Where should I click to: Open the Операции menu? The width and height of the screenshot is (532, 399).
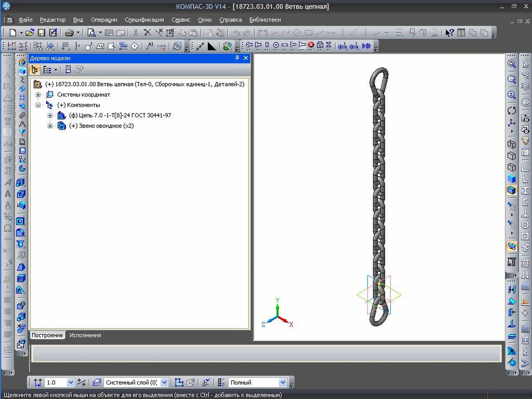[x=104, y=20]
